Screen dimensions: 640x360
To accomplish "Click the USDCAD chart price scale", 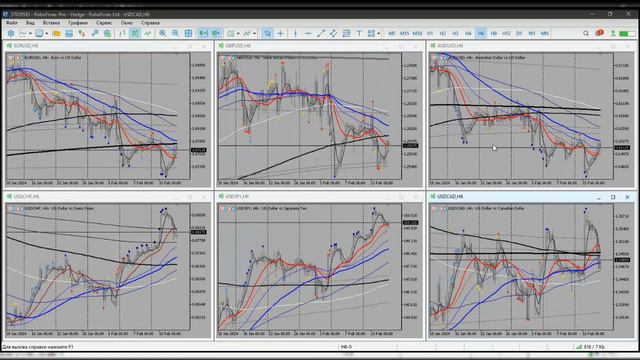I will 622,266.
